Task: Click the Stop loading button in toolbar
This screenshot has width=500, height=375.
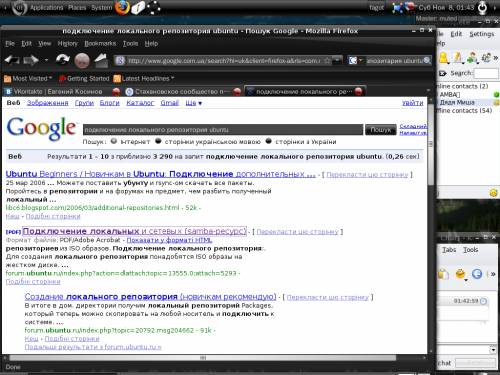Action: coord(82,60)
